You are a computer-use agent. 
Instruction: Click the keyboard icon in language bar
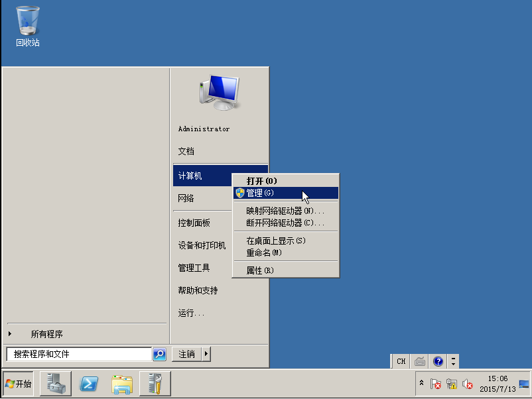420,361
